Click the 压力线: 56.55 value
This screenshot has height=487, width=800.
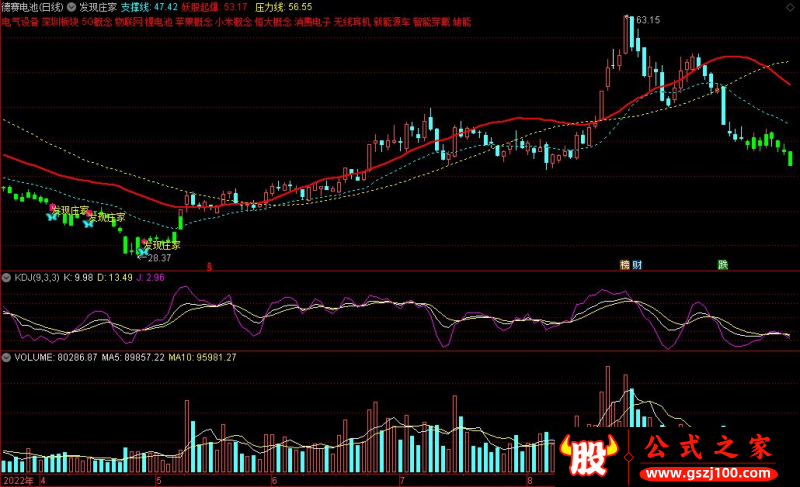284,7
